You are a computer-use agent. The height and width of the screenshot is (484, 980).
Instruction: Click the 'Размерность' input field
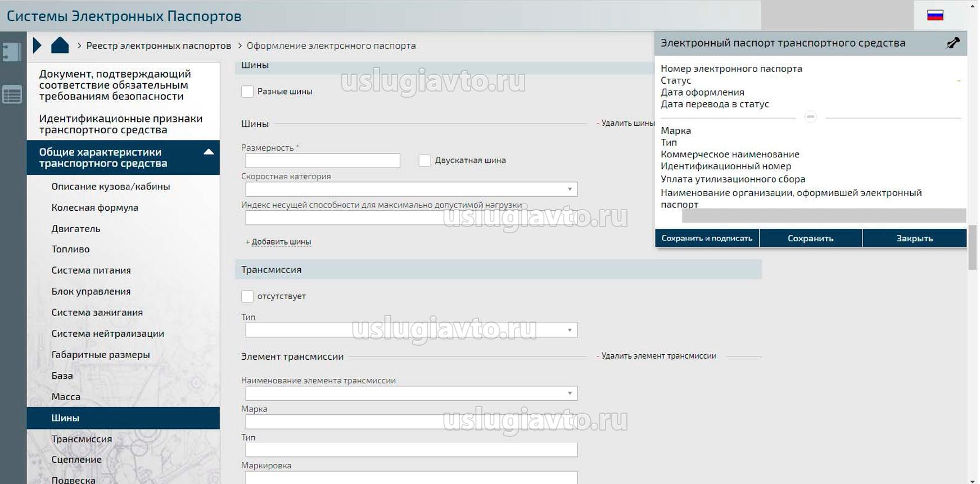[322, 161]
